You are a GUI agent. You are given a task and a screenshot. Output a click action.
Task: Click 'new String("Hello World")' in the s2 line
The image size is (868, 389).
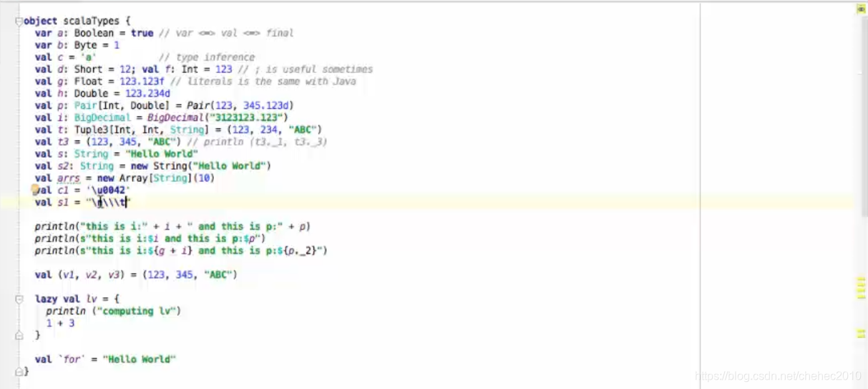click(201, 167)
